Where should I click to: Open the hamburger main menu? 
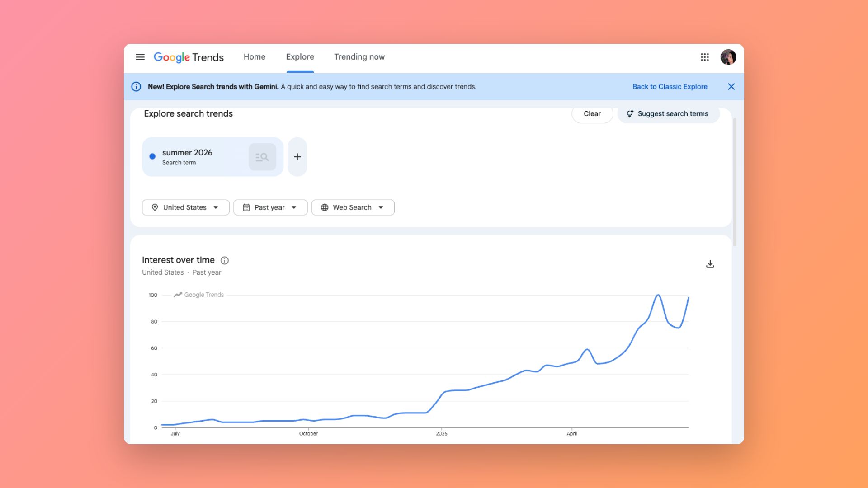pos(140,57)
